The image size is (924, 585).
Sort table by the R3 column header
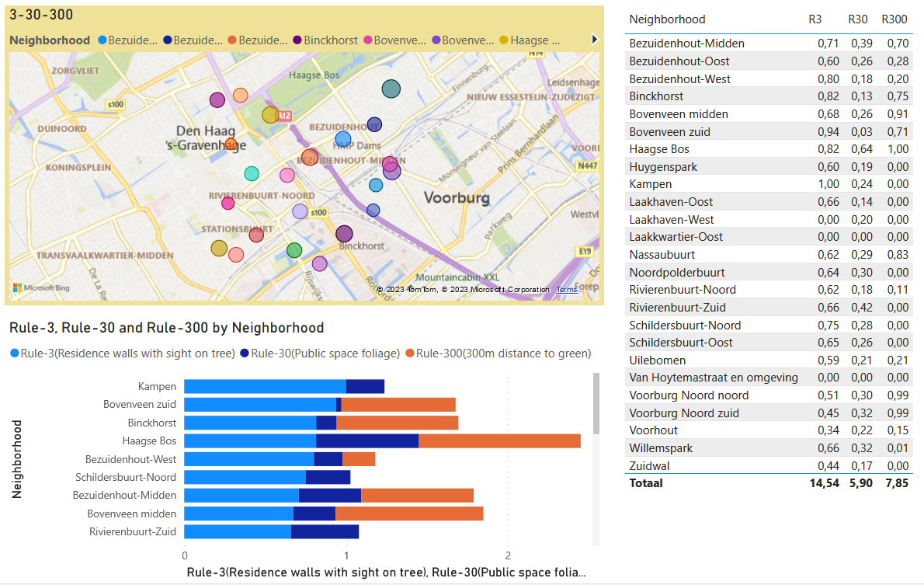[x=815, y=19]
